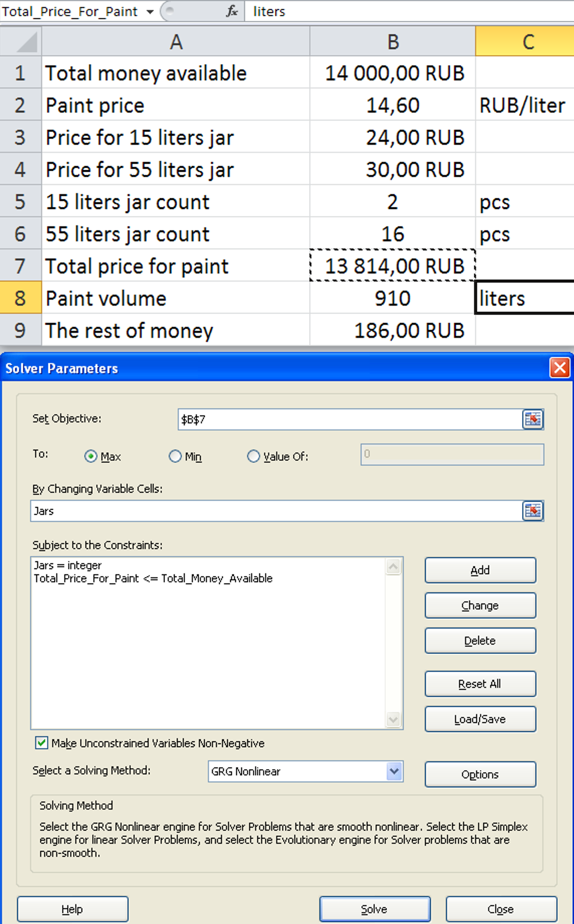Select the Total_Price_For_Paint <= Total_Money_Available constraint

[x=153, y=578]
